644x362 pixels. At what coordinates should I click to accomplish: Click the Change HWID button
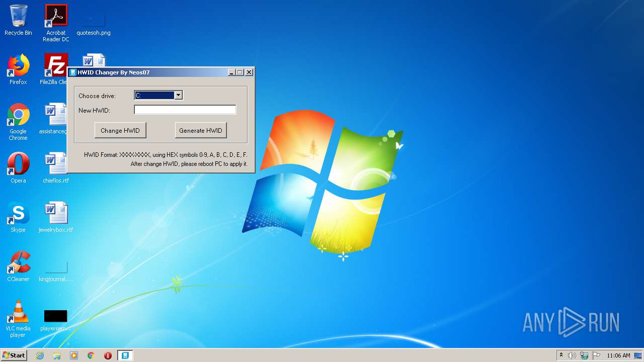120,130
